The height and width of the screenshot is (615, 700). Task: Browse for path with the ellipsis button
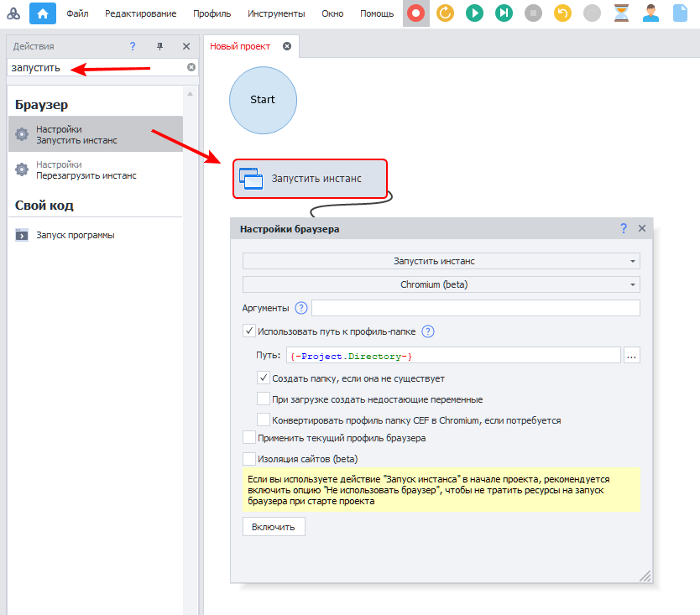631,356
